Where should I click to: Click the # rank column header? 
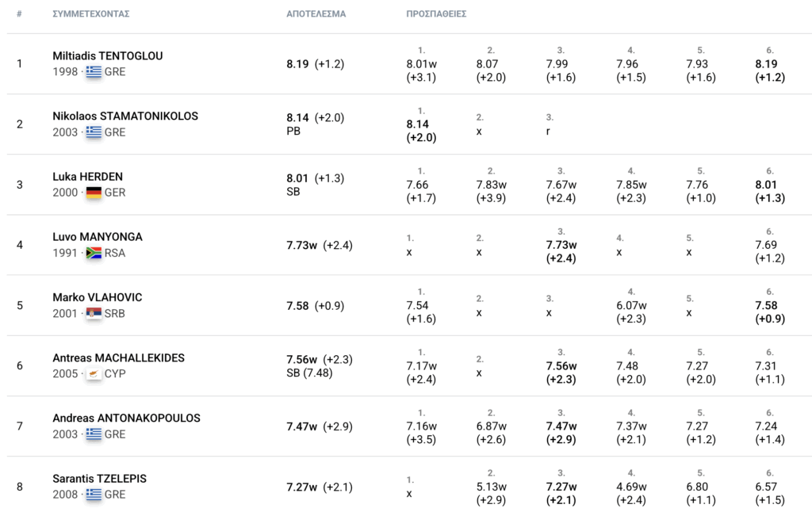point(19,14)
